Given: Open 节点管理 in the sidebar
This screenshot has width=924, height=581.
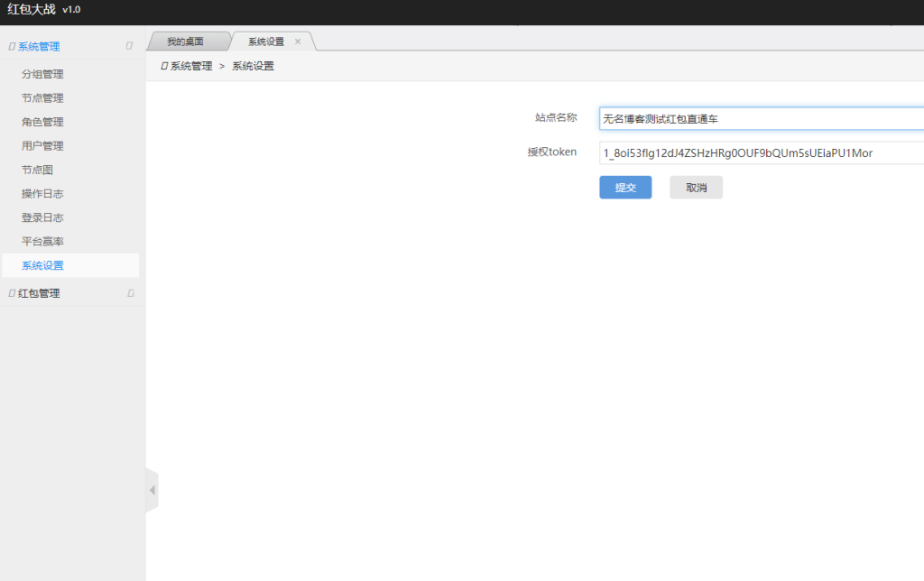Looking at the screenshot, I should [x=42, y=98].
